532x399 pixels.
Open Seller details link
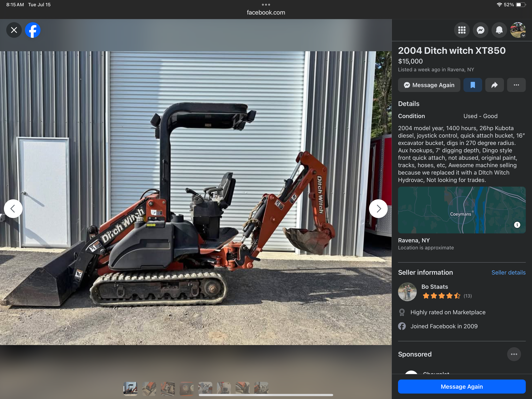coord(508,272)
